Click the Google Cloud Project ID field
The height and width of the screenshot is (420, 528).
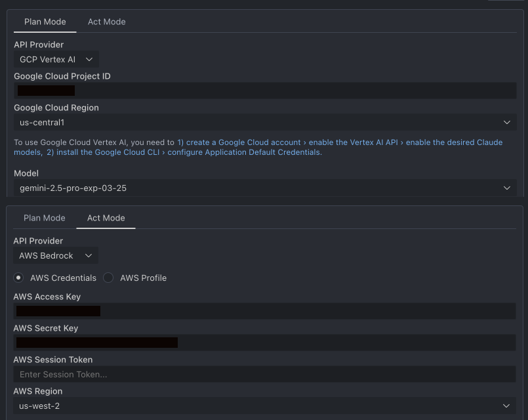pos(265,91)
